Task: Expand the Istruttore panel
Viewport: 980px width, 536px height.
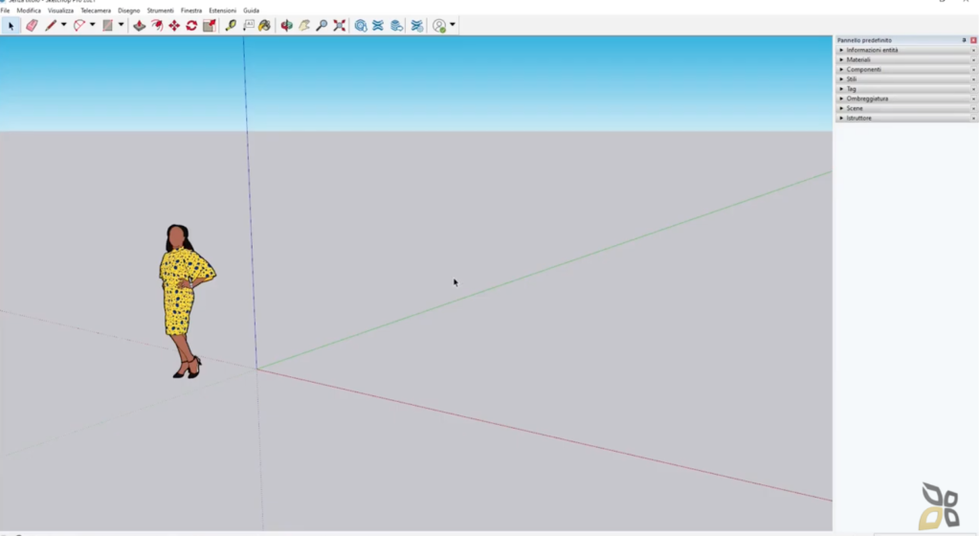Action: coord(841,118)
